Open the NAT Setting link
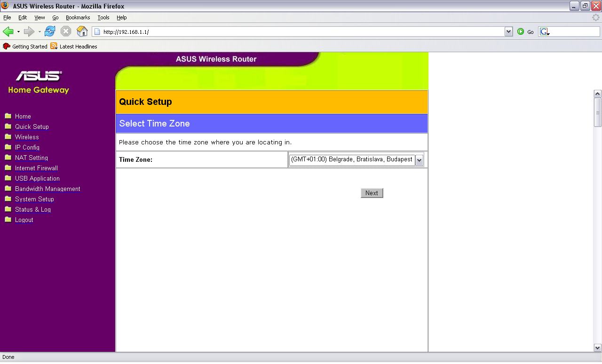Screen dimensions: 602x364 32,158
